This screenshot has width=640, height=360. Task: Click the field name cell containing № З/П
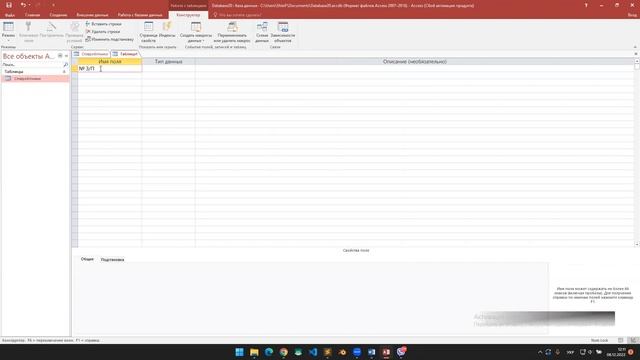[x=110, y=69]
